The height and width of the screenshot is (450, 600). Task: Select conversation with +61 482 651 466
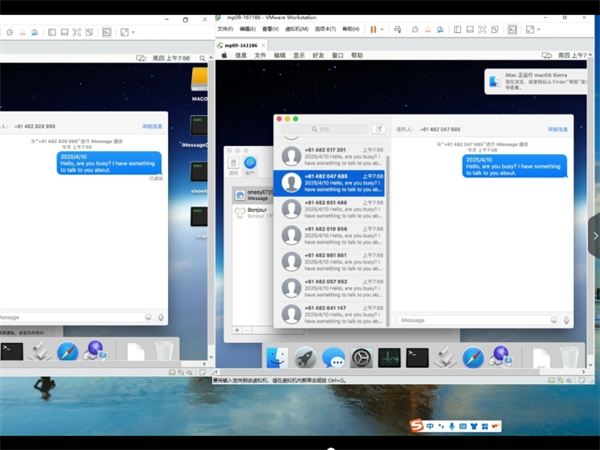tap(330, 208)
